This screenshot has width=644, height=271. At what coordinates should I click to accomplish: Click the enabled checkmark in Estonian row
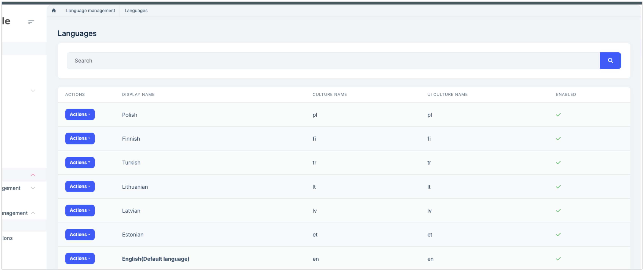[x=558, y=235]
